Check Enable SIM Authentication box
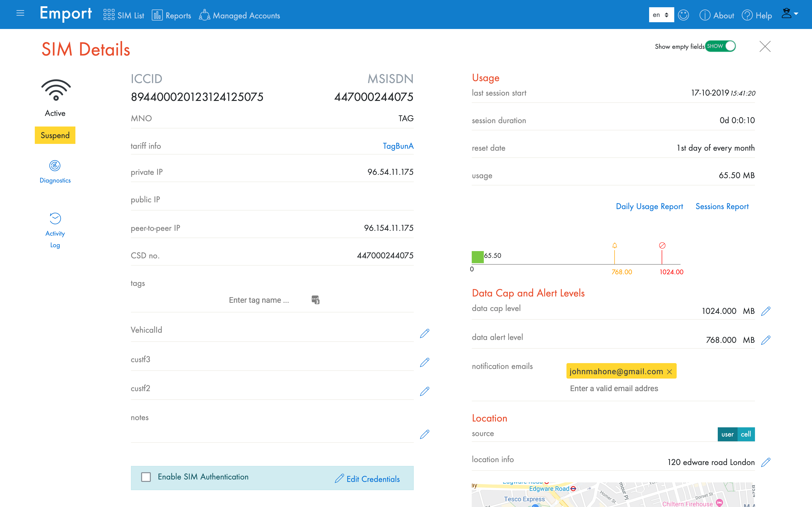 tap(146, 477)
